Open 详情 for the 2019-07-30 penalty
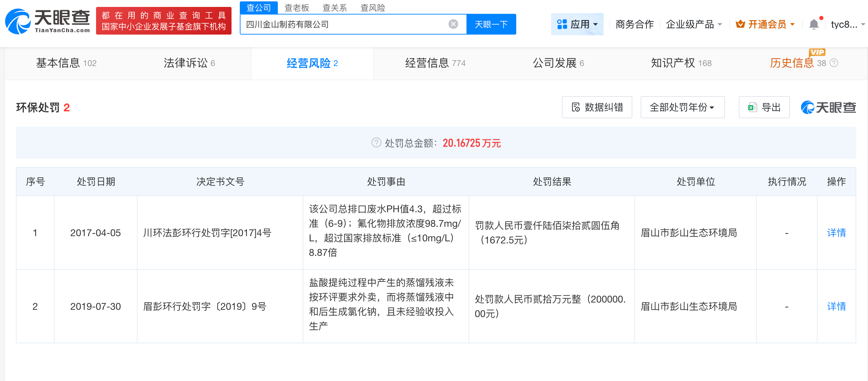Viewport: 868px width, 381px height. (x=836, y=306)
